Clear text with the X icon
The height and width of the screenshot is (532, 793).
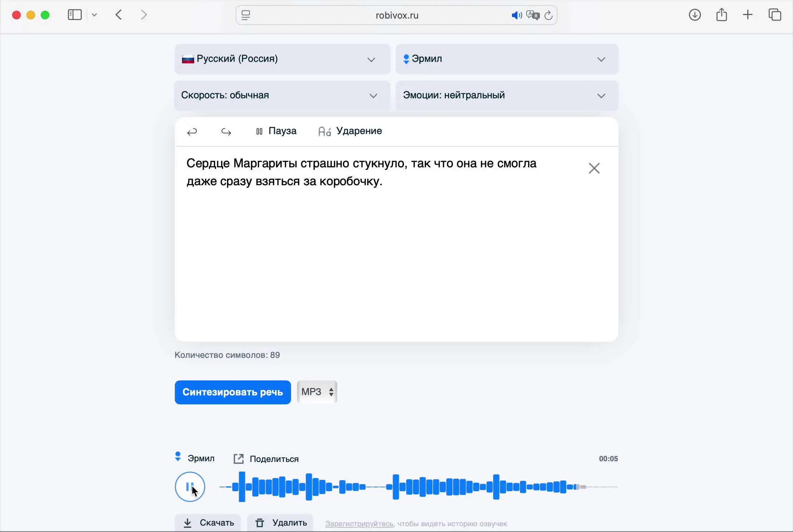click(594, 168)
